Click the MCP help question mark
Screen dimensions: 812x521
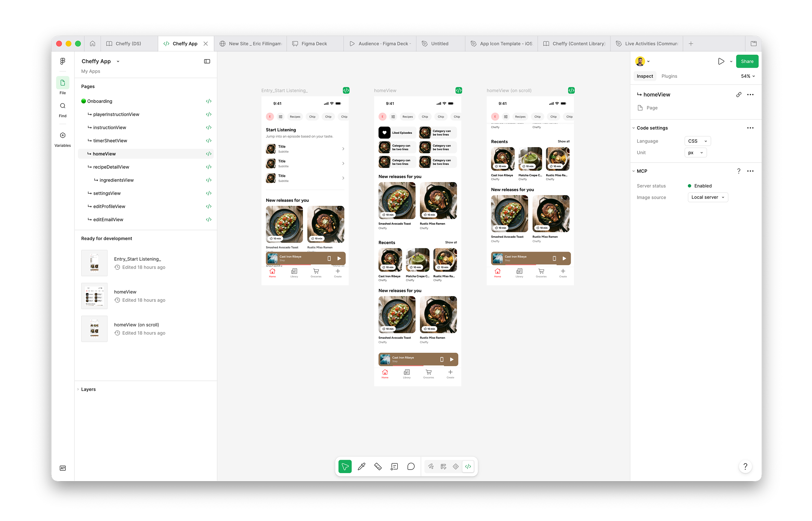[x=739, y=171]
